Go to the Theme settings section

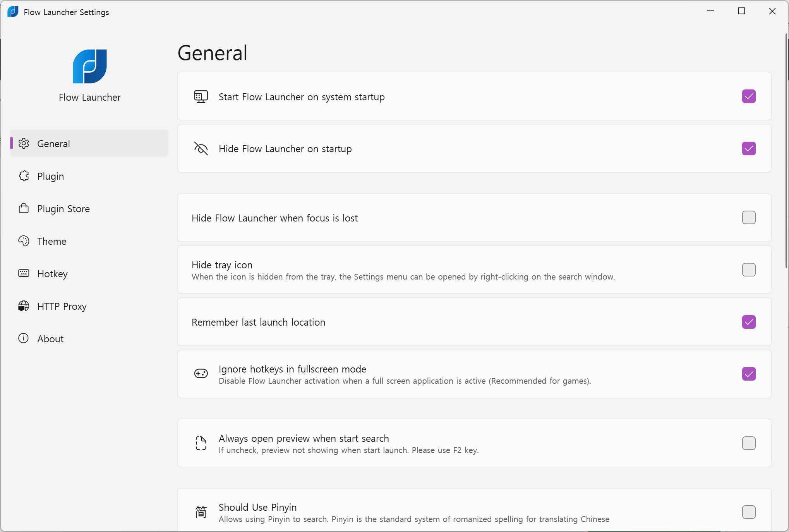click(51, 241)
